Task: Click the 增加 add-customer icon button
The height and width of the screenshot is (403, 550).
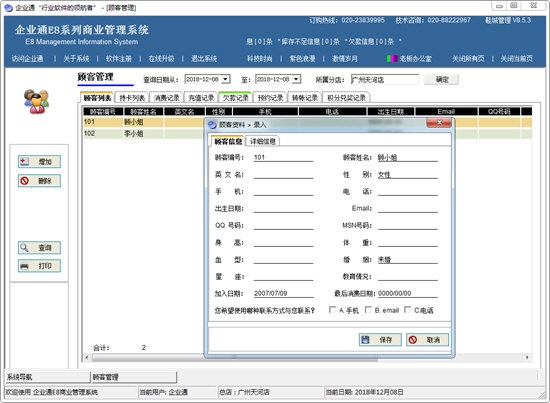Action: pyautogui.click(x=39, y=161)
